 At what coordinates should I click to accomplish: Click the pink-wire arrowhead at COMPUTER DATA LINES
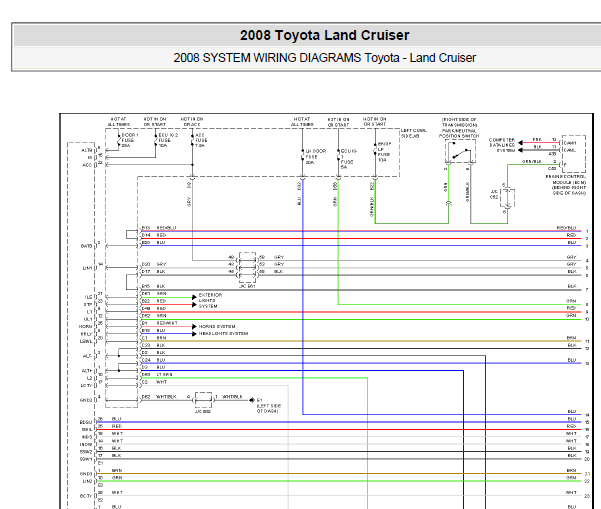(520, 143)
